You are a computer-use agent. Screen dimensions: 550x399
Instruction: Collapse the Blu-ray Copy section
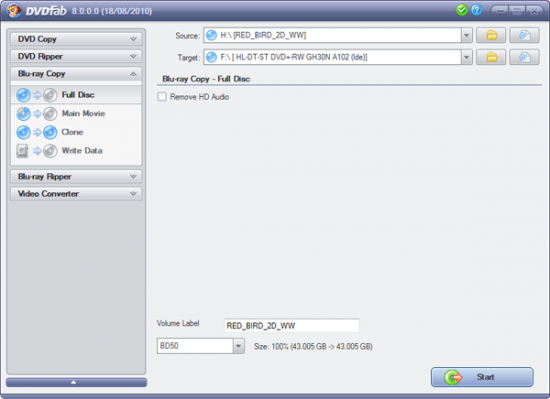[x=76, y=74]
